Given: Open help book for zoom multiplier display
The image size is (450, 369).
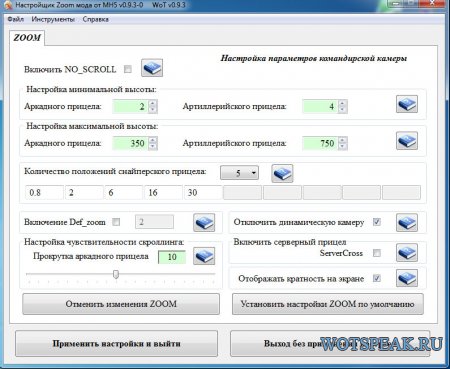Looking at the screenshot, I should coord(407,278).
